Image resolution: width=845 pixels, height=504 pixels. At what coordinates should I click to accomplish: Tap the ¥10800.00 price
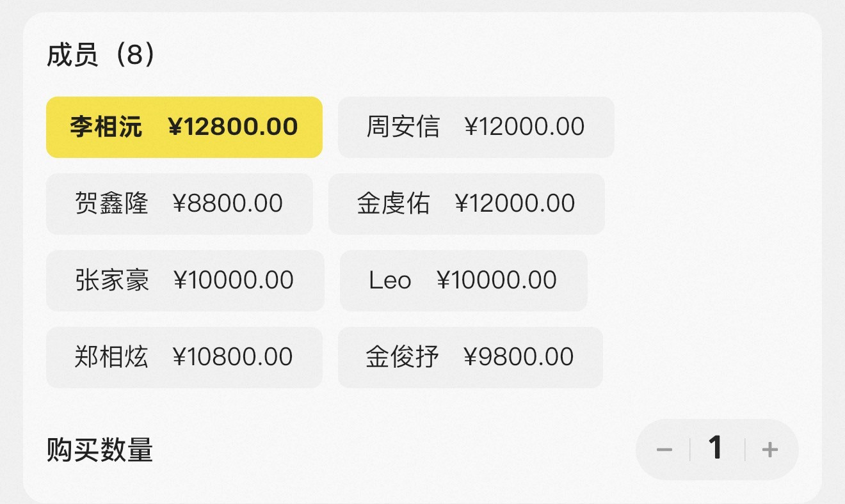233,357
